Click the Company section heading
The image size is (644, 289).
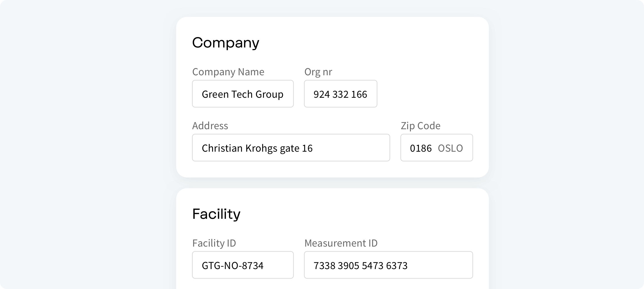[x=225, y=43]
